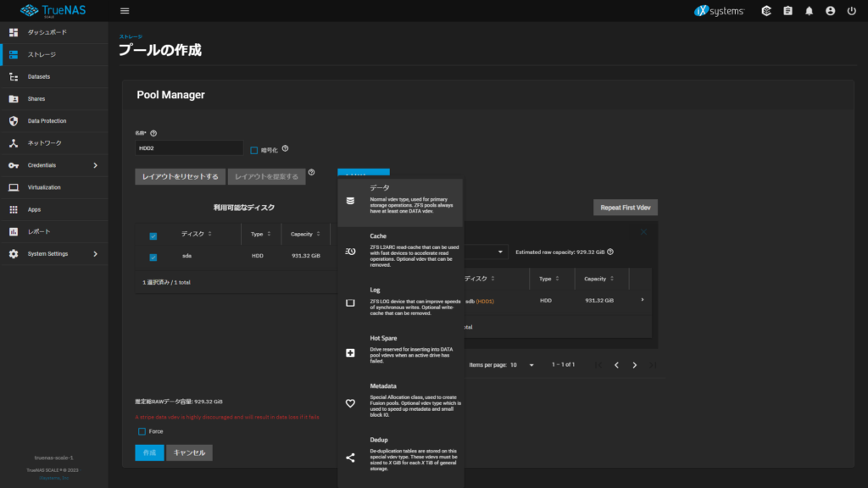The height and width of the screenshot is (488, 868).
Task: Tick the Force checkbox
Action: tap(142, 431)
